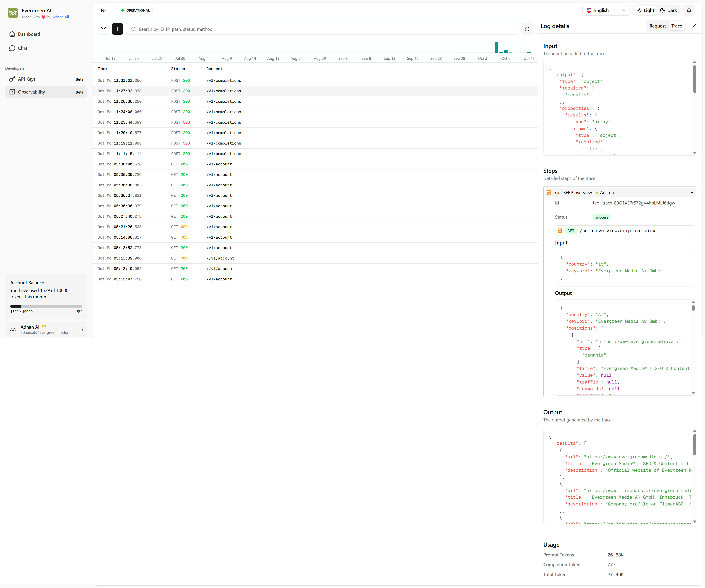Collapse the sidebar with arrow icon
The width and height of the screenshot is (705, 588).
(103, 10)
